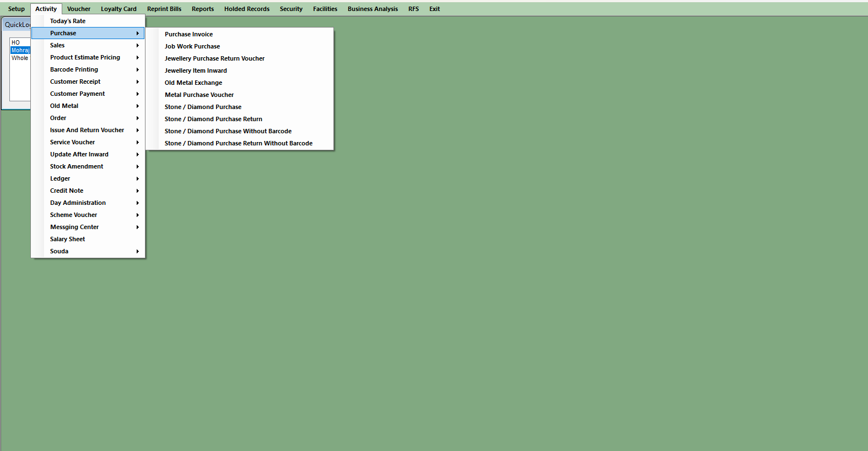Choose Jewellery Item Inward
The image size is (868, 451).
240,70
